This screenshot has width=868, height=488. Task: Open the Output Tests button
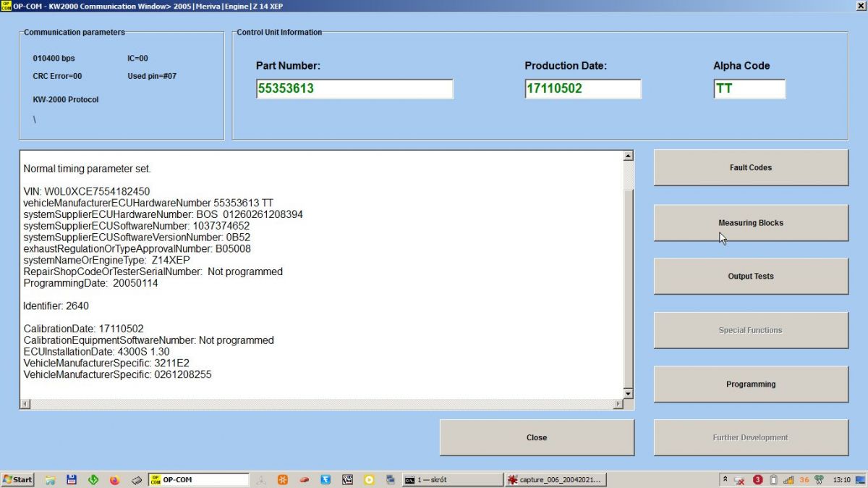(x=751, y=277)
